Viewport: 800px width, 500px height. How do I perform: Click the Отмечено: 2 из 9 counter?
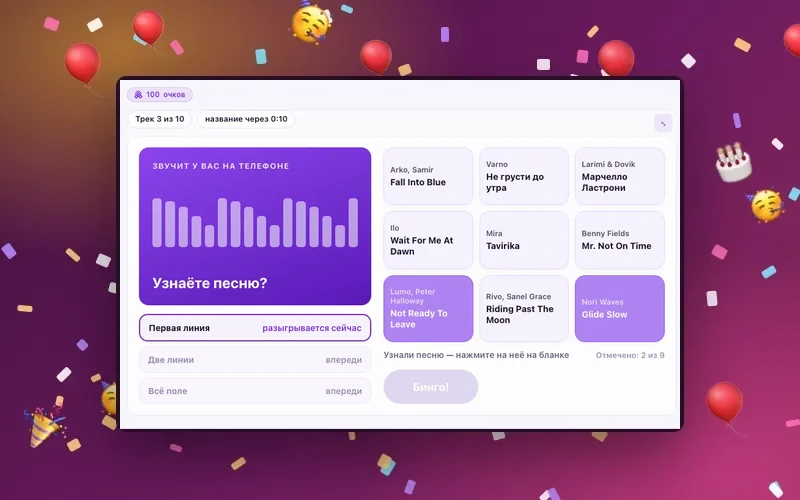[x=630, y=355]
